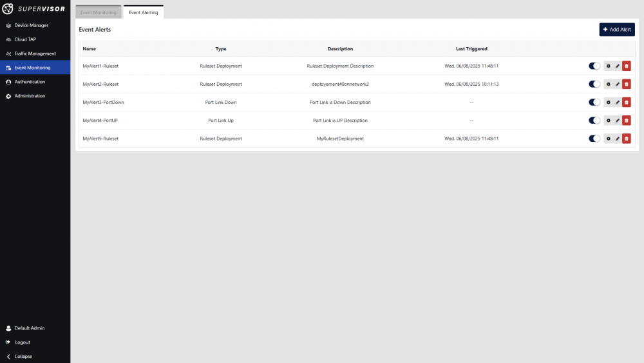The height and width of the screenshot is (363, 644).
Task: Click Logout in the sidebar
Action: click(x=23, y=342)
